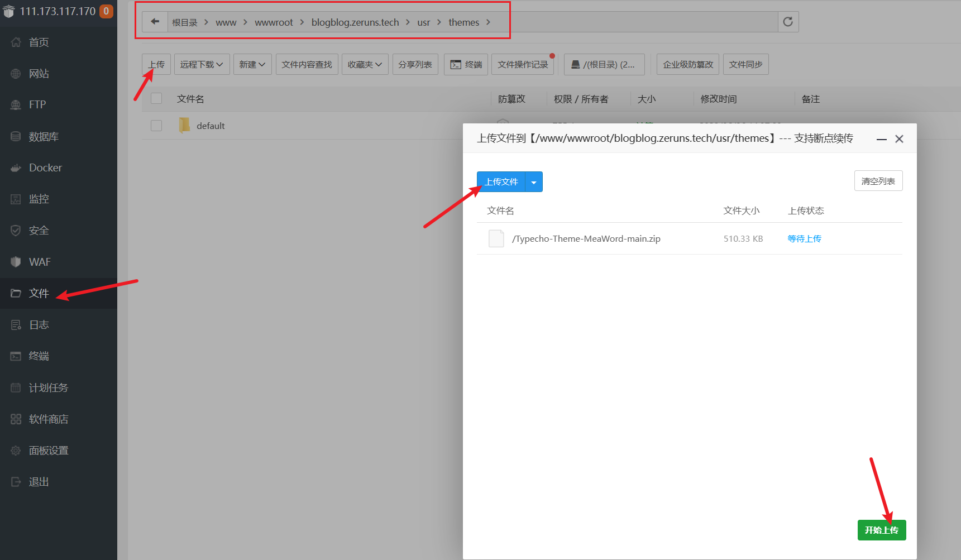The image size is (961, 560).
Task: Minimize the upload dialog
Action: [x=881, y=139]
